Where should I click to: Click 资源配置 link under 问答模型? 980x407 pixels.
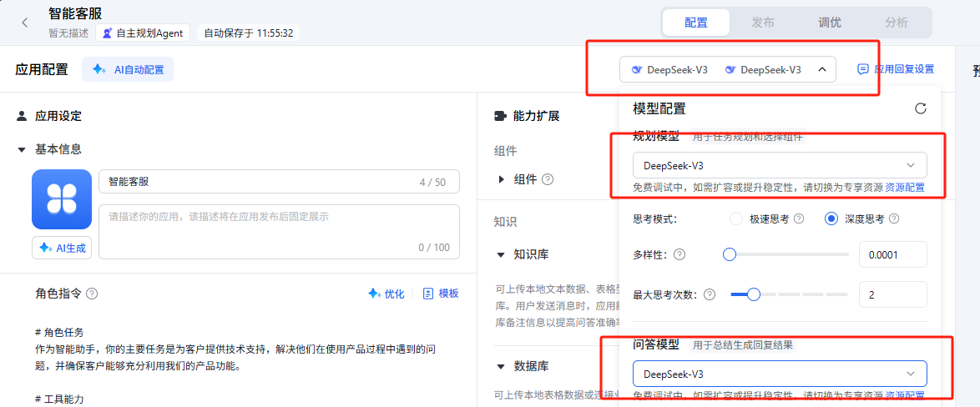pyautogui.click(x=905, y=395)
